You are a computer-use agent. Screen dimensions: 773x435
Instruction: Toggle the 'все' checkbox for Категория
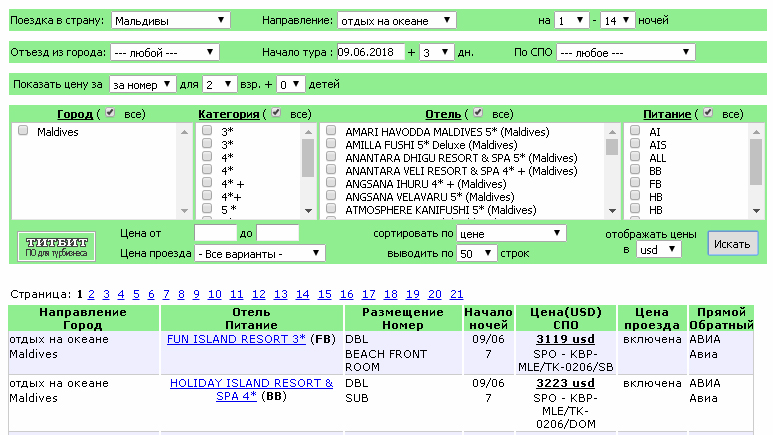pyautogui.click(x=277, y=114)
